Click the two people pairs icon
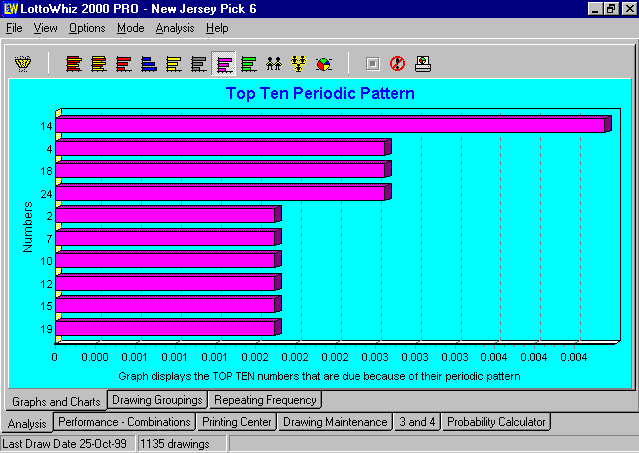Image resolution: width=639 pixels, height=453 pixels. click(274, 64)
